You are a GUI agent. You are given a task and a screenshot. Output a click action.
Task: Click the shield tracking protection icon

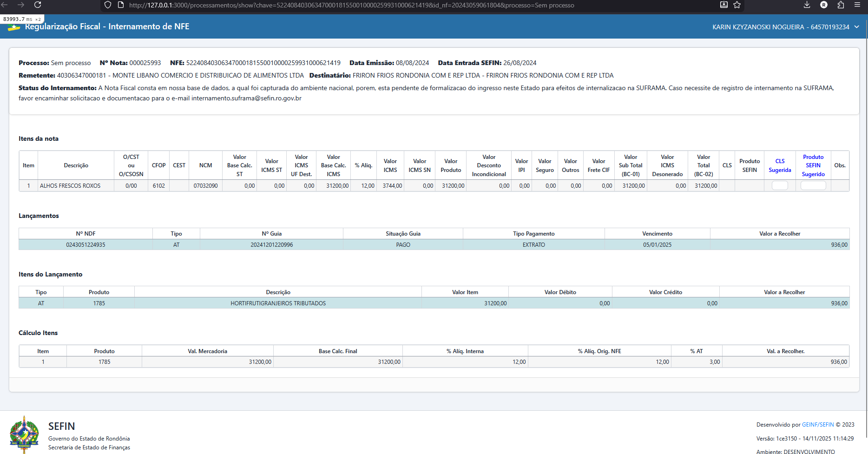[x=108, y=5]
